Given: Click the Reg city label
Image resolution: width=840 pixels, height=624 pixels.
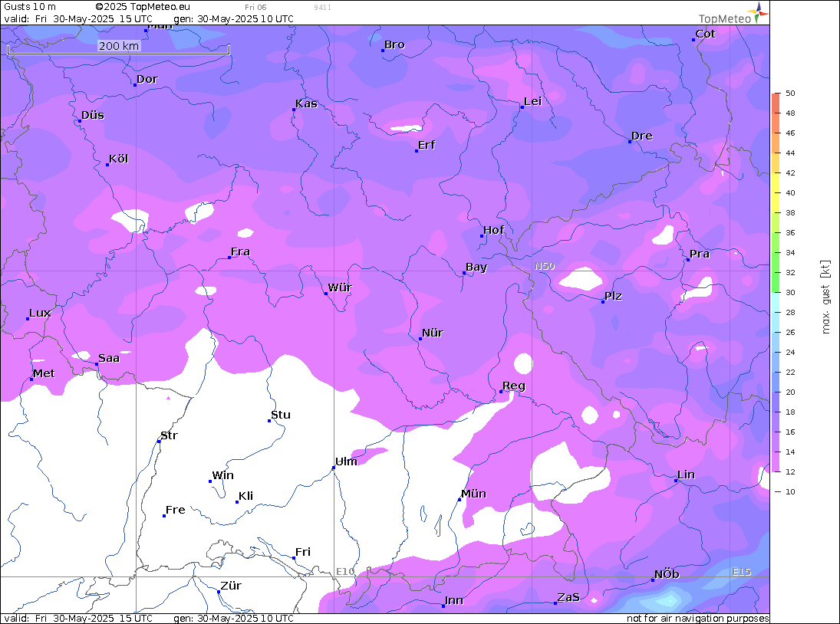Looking at the screenshot, I should tap(514, 386).
